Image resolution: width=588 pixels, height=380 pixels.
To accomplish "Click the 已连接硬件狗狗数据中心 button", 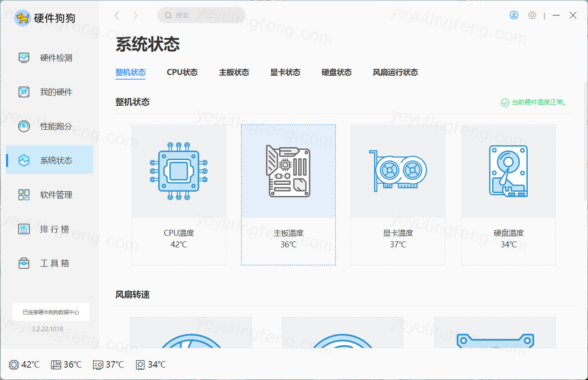I will click(x=51, y=312).
